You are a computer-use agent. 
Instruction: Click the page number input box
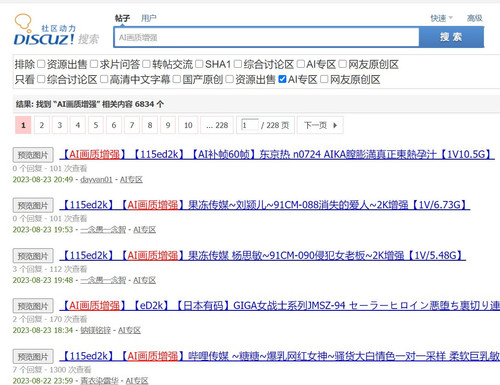click(x=250, y=125)
